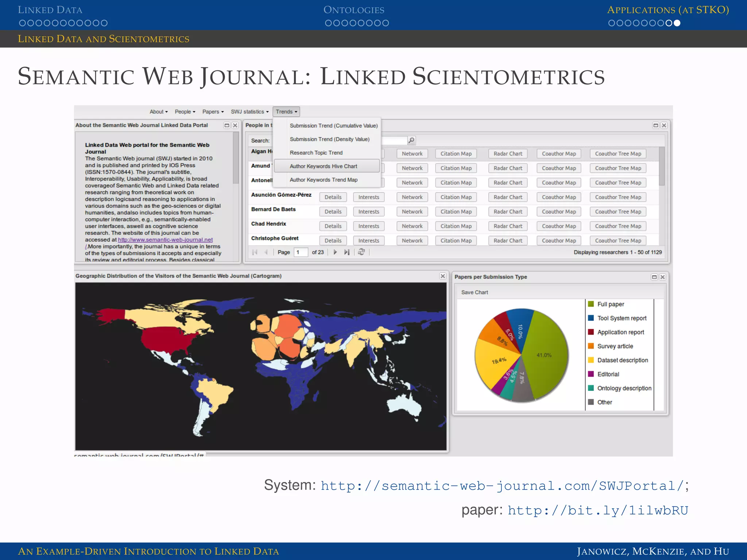
Task: Click 'Displaying researchers 1 - 50 of 1129' text
Action: tap(618, 252)
